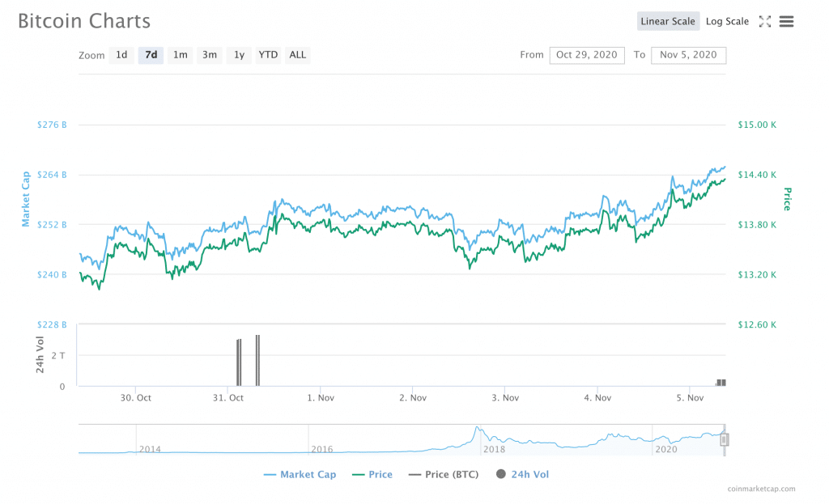This screenshot has width=829, height=504.
Task: Set zoom to 1m
Action: (x=180, y=55)
